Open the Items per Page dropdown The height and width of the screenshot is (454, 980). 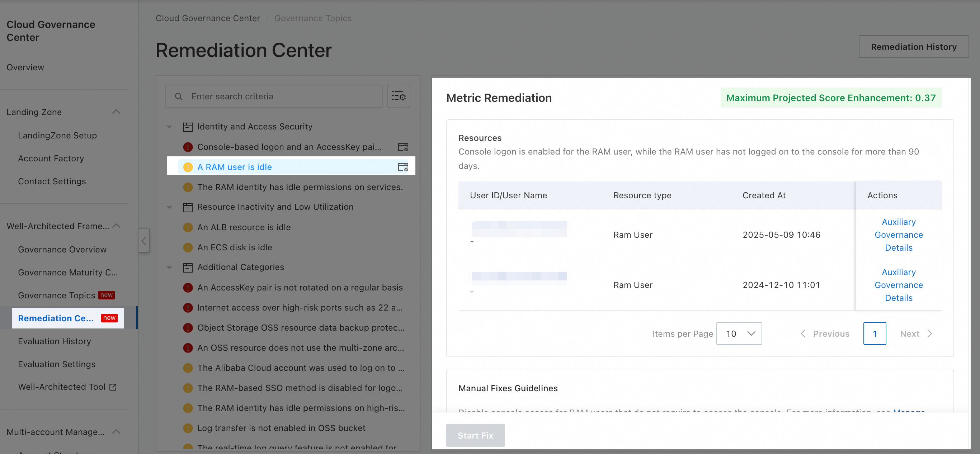coord(739,334)
